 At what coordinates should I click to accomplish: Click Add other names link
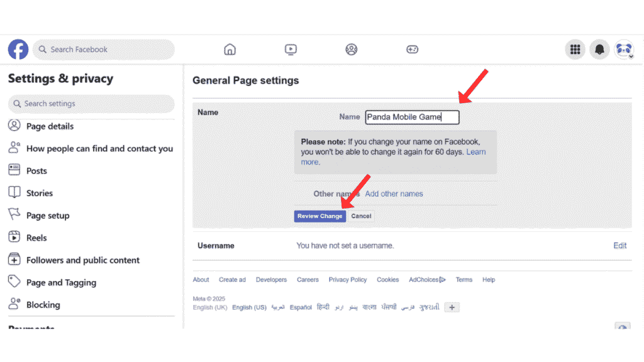394,194
